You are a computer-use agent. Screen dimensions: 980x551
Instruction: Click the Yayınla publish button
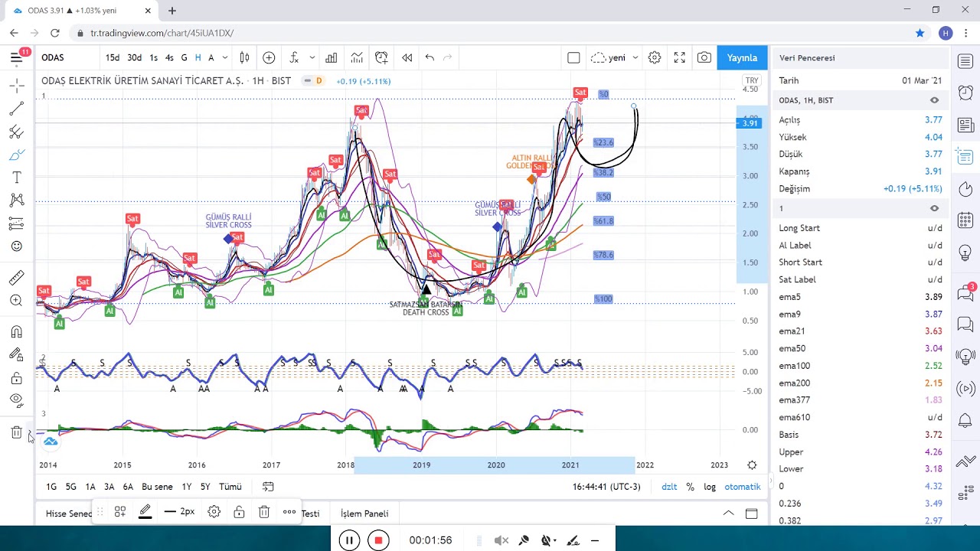(742, 57)
